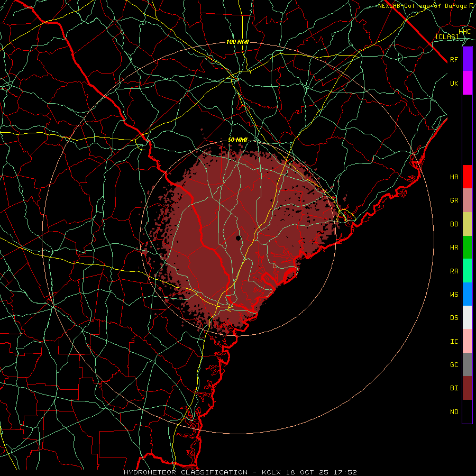Click the HA red legend swatch
This screenshot has width=476, height=476.
[x=467, y=177]
